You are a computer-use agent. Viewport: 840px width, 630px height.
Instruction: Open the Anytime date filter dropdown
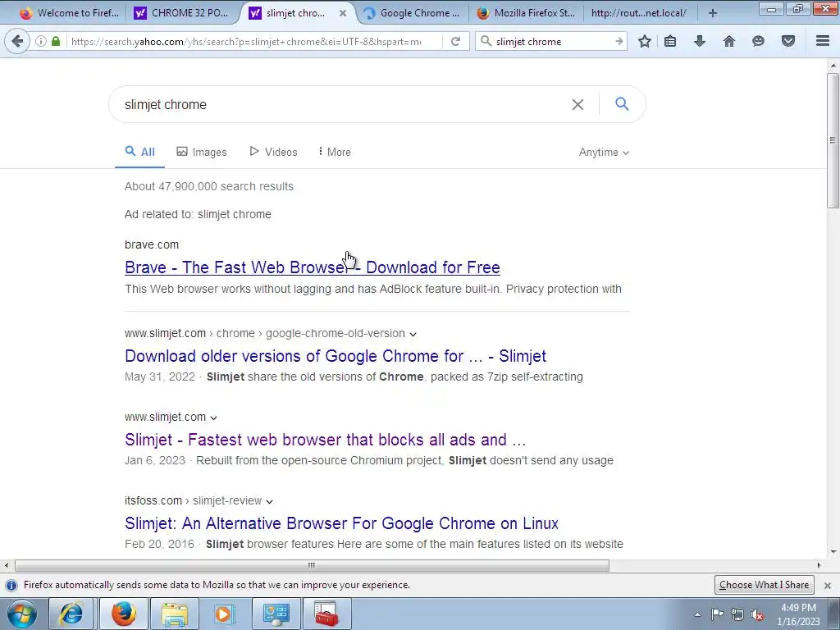point(604,152)
